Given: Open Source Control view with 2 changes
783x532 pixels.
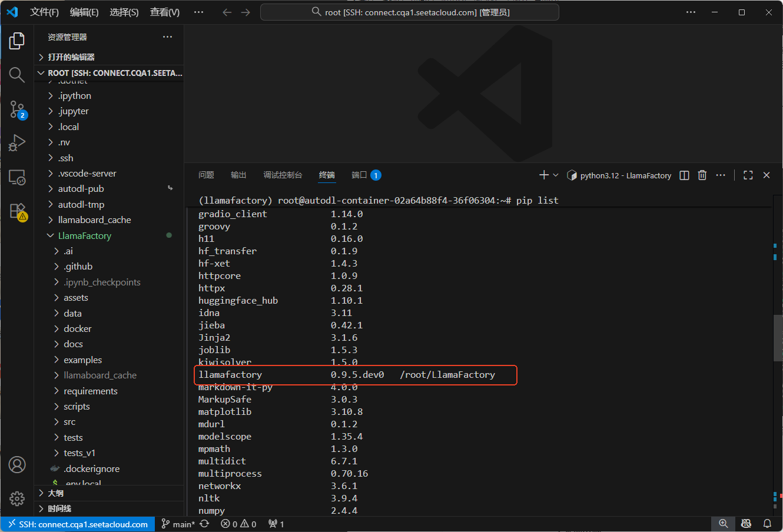Looking at the screenshot, I should point(17,109).
